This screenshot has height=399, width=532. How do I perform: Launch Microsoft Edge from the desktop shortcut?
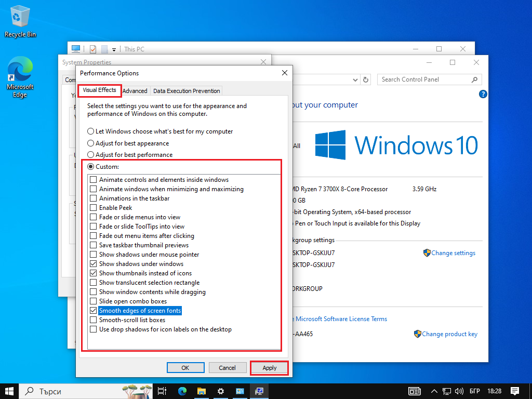click(20, 77)
